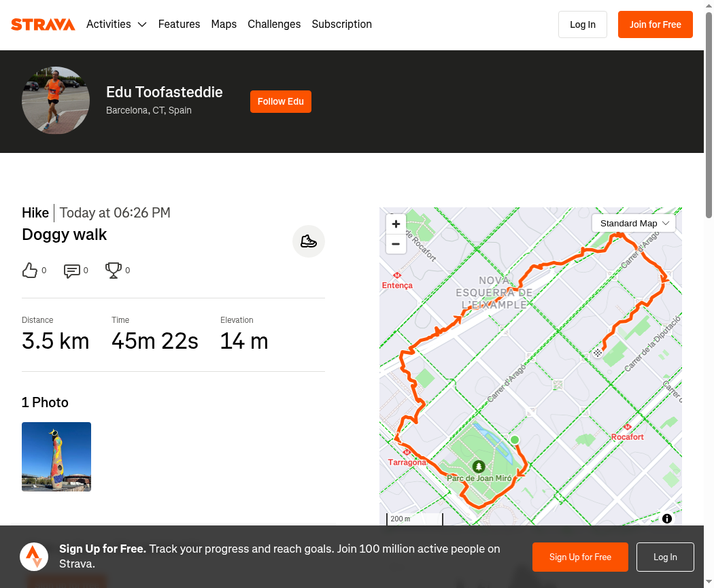Go to Challenges in navigation
This screenshot has width=714, height=588.
pyautogui.click(x=274, y=24)
